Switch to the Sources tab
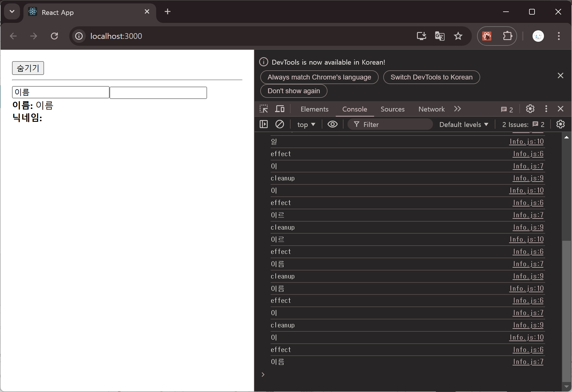 tap(392, 109)
